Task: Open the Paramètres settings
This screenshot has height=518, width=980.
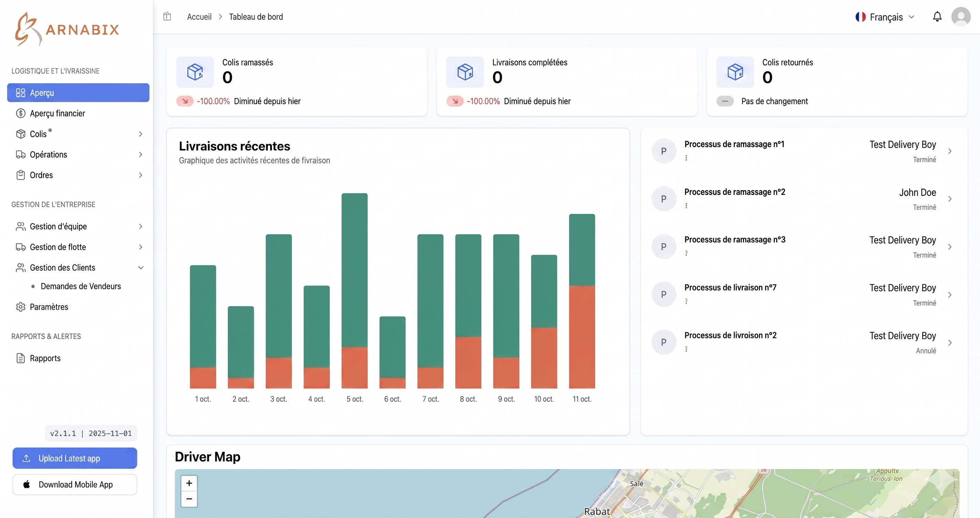Action: [49, 307]
